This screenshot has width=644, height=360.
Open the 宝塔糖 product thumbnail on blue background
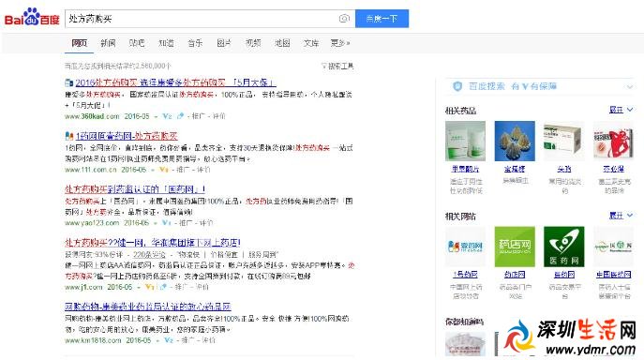point(515,141)
